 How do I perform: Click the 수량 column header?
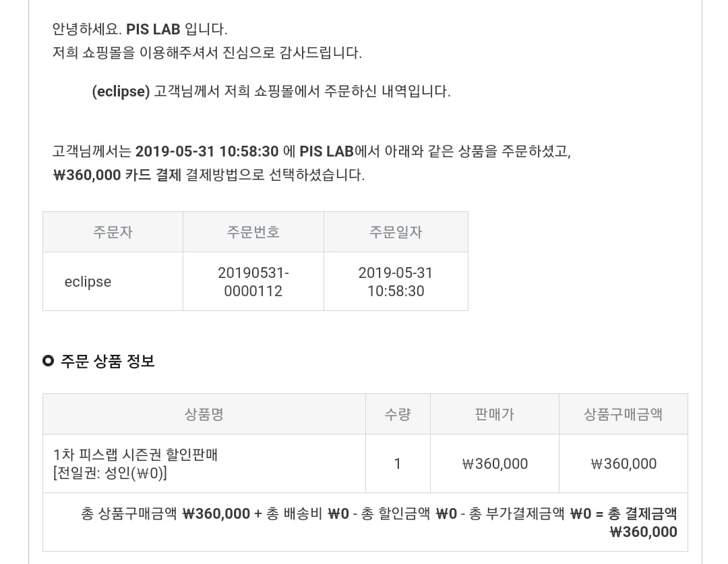coord(398,414)
